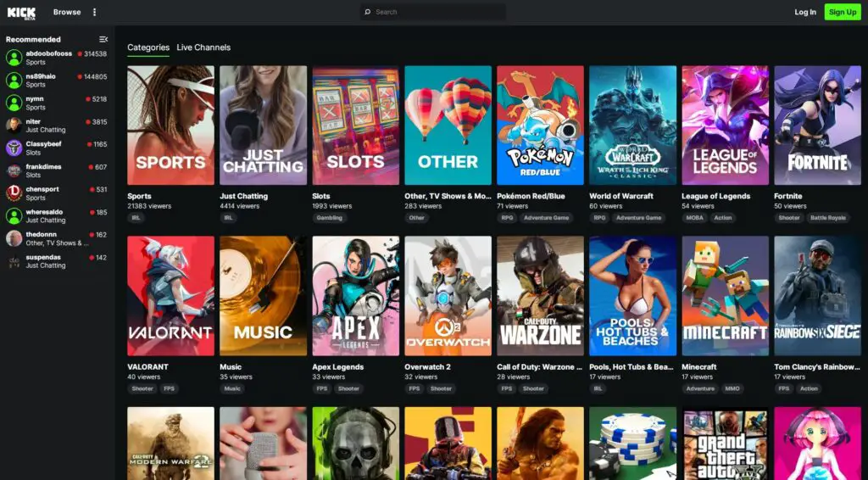Image resolution: width=868 pixels, height=480 pixels.
Task: Click the Browse menu item
Action: click(67, 12)
